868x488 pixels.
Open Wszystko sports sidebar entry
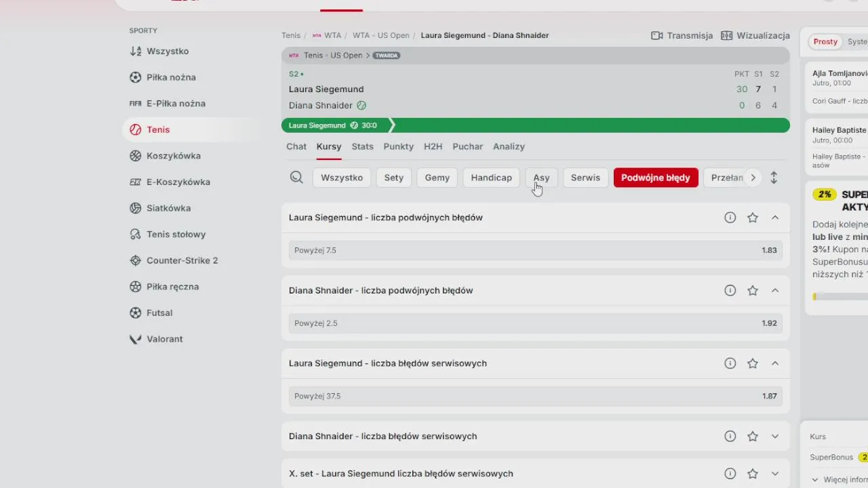click(x=159, y=52)
